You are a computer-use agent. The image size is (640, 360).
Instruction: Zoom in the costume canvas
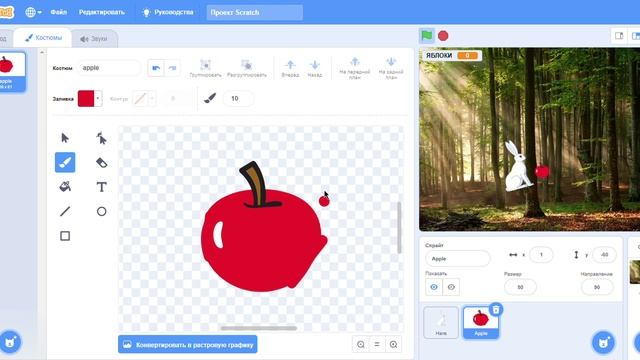(393, 344)
